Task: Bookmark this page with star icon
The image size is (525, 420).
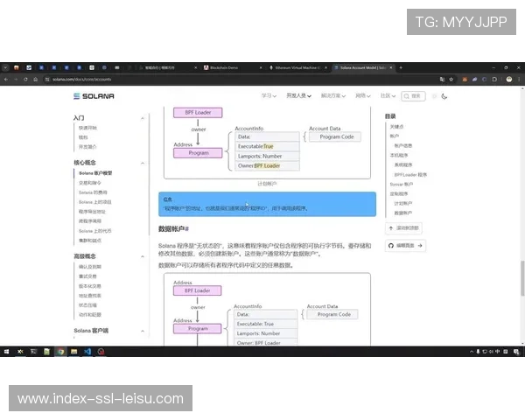Action: pos(451,80)
